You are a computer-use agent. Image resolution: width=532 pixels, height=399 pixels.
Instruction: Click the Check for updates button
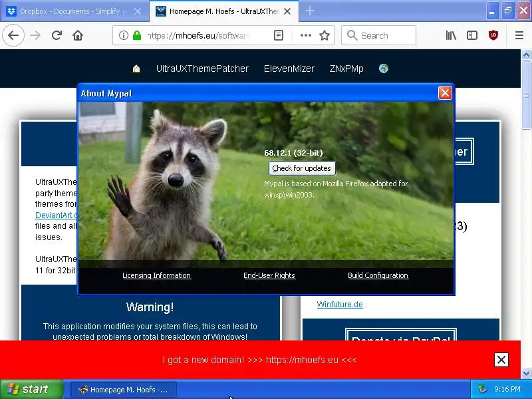click(x=302, y=168)
